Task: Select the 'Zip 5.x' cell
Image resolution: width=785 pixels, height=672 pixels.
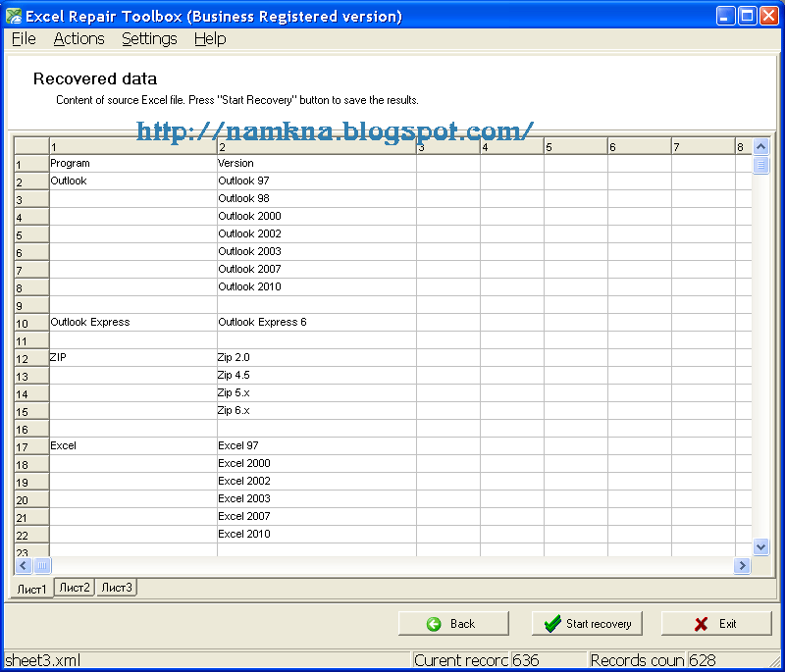Action: tap(316, 392)
